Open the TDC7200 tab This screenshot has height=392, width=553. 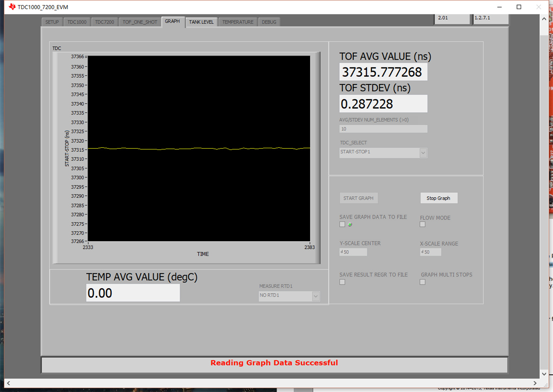click(105, 22)
